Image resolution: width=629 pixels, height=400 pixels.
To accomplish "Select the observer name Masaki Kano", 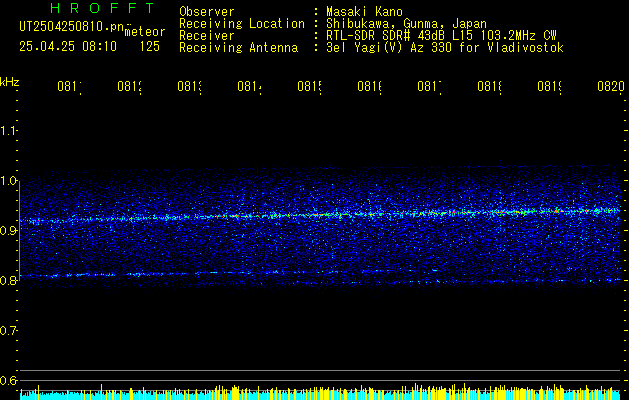I will pyautogui.click(x=364, y=12).
